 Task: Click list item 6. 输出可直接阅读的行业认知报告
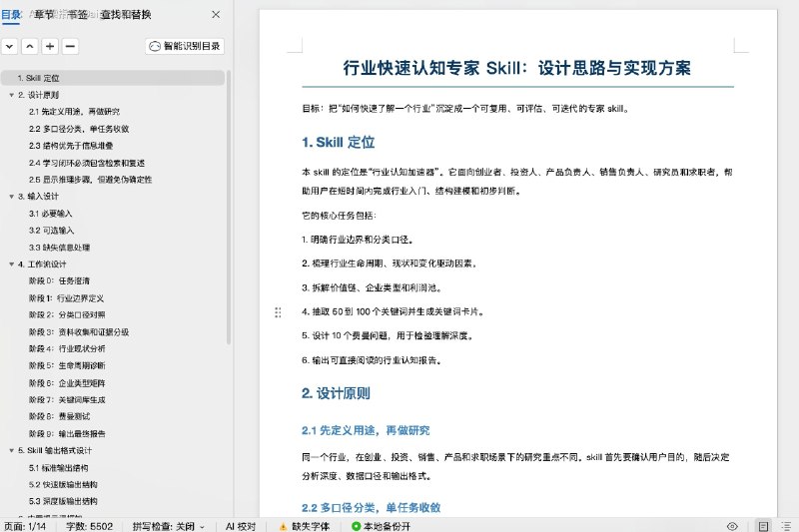(372, 360)
